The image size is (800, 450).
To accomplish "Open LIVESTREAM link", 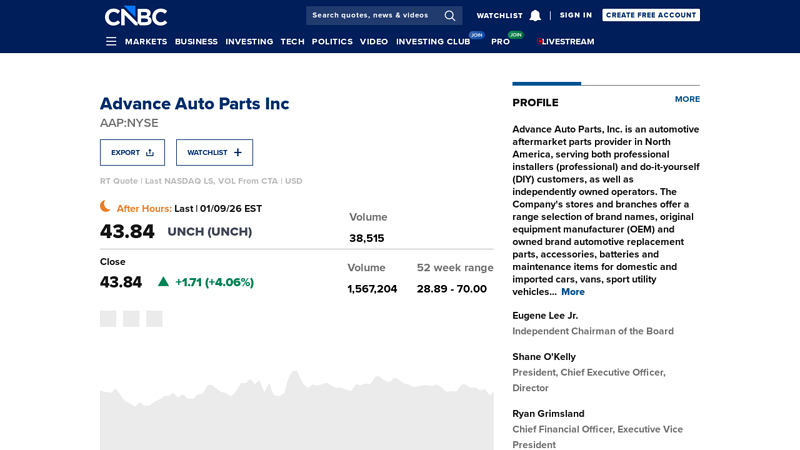I will (567, 41).
